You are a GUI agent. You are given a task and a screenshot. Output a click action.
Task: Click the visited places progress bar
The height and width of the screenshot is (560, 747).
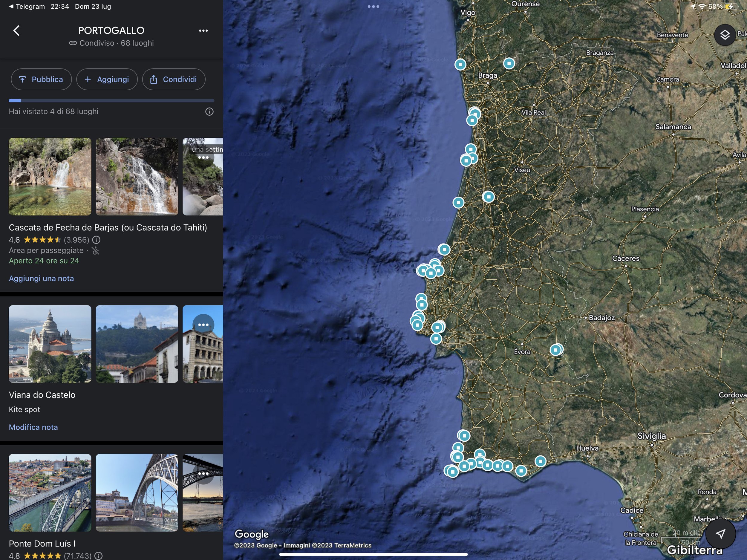[x=111, y=101]
